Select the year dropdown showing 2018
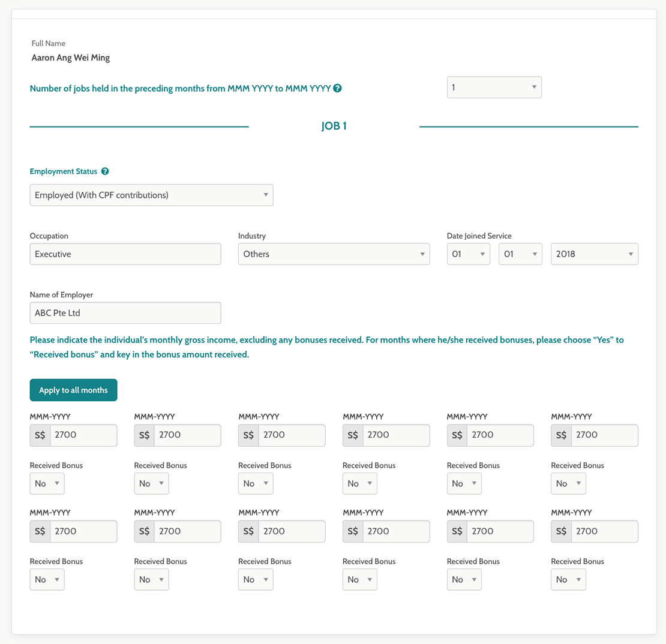 tap(594, 254)
